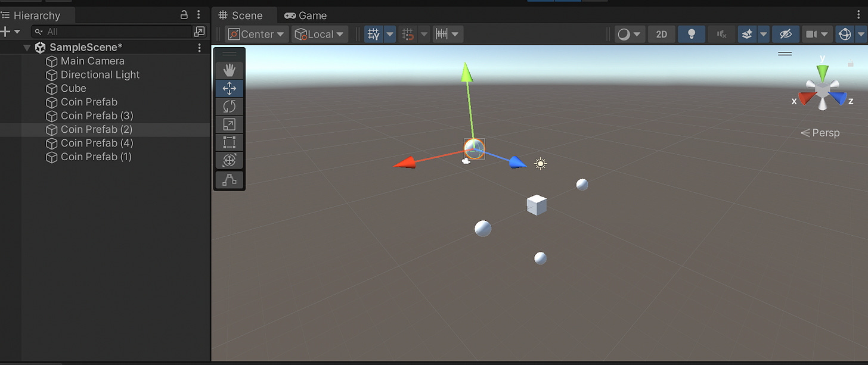
Task: Select Coin Prefab (3) in Hierarchy
Action: pos(97,116)
